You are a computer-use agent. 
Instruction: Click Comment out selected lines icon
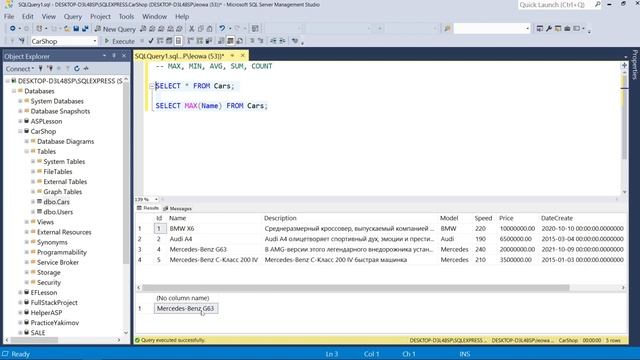coord(252,41)
